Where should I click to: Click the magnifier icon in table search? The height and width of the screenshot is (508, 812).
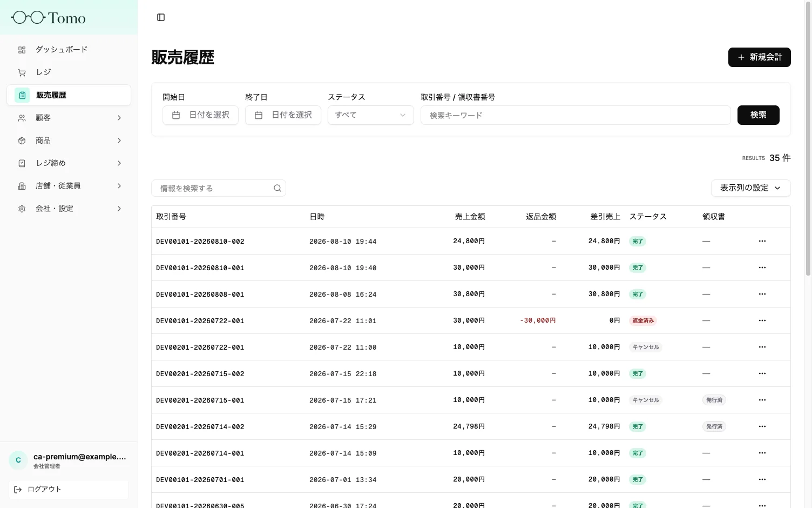pyautogui.click(x=278, y=188)
